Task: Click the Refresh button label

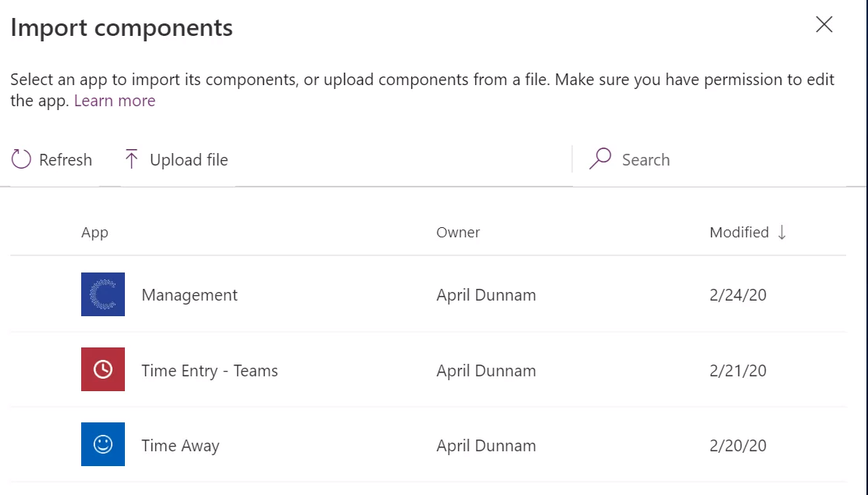Action: (66, 160)
